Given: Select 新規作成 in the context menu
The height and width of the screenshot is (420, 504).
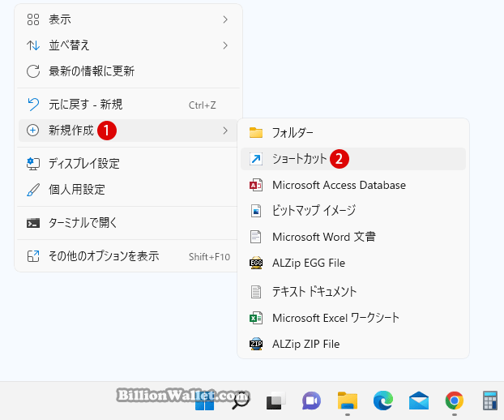Looking at the screenshot, I should 128,131.
